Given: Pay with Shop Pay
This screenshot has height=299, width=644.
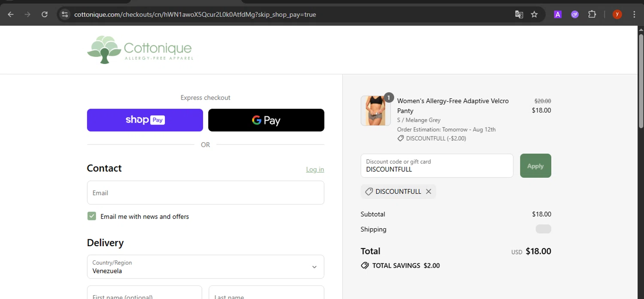Looking at the screenshot, I should (x=145, y=120).
